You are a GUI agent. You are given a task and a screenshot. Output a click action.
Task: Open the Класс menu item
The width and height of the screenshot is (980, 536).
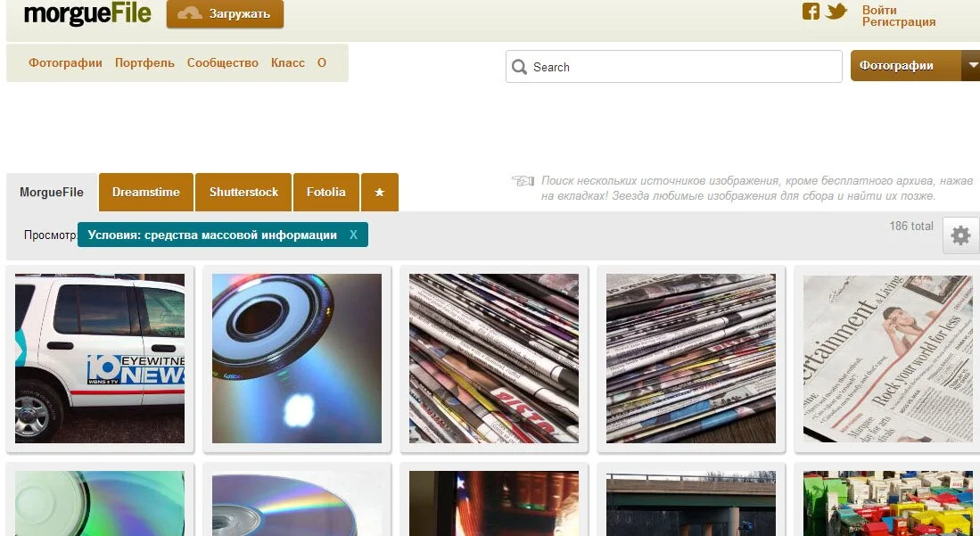(287, 62)
